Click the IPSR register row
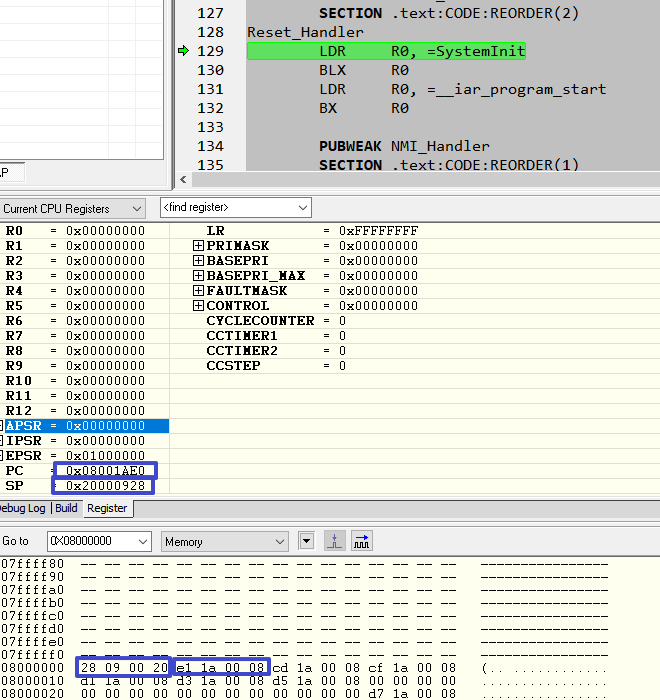The height and width of the screenshot is (700, 660). coord(84,441)
